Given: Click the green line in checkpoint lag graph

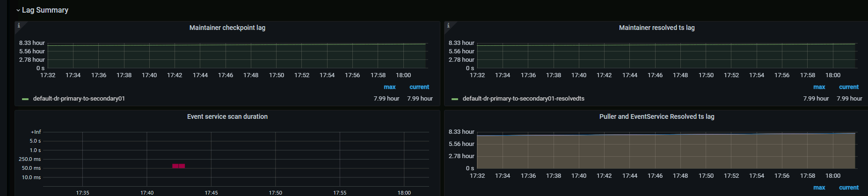Looking at the screenshot, I should [x=237, y=44].
